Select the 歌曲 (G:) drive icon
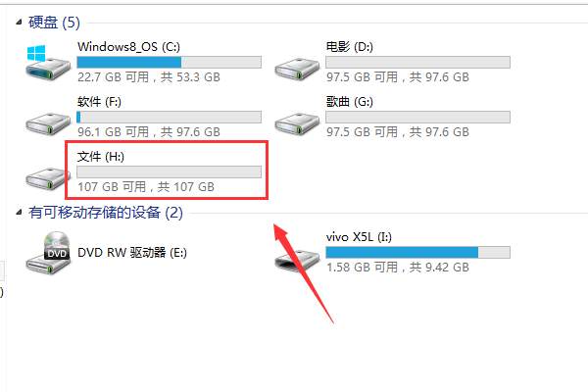588x392 pixels. click(x=297, y=123)
